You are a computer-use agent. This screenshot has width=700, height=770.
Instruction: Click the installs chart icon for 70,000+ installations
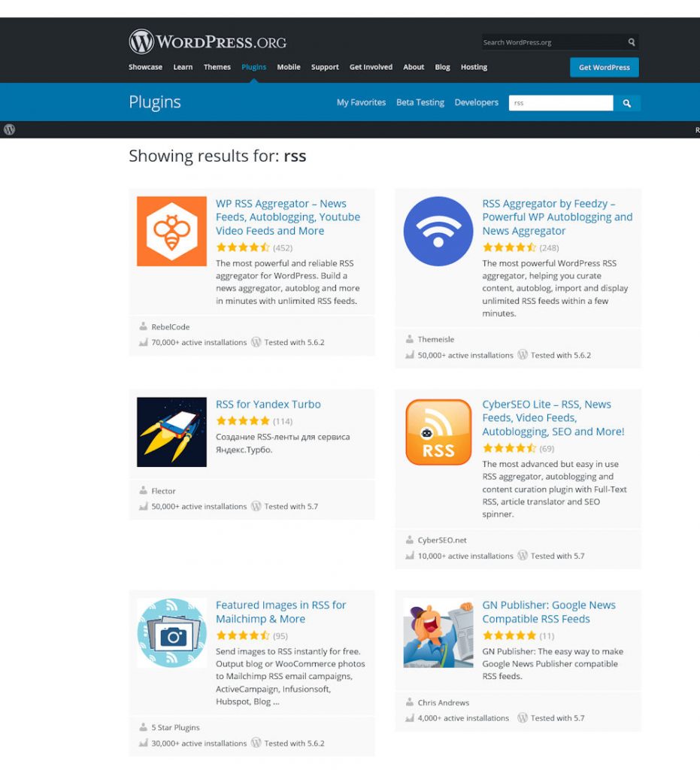144,342
